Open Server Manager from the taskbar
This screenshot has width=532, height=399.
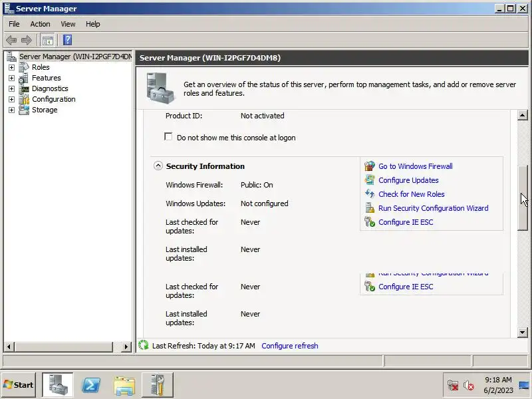pyautogui.click(x=57, y=385)
